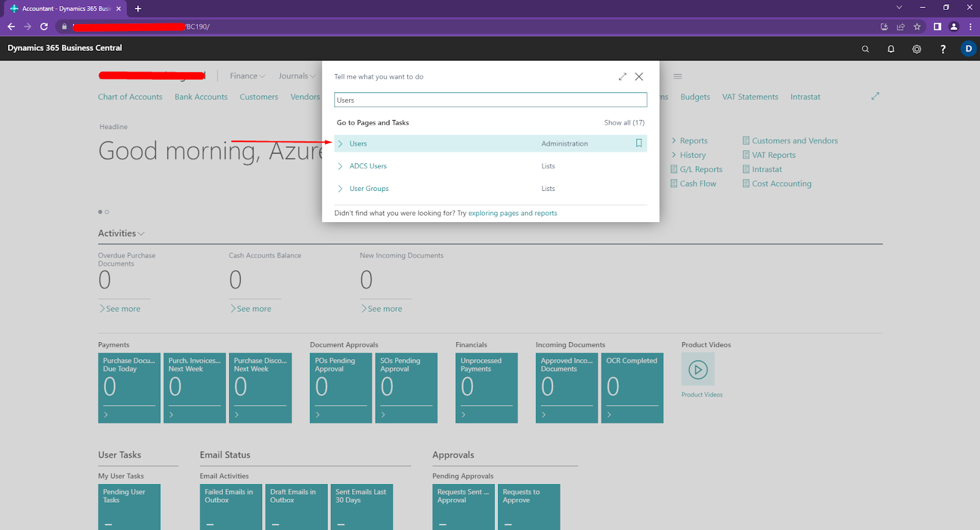Click the Dynamics 365 Business Central title
Viewport: 980px width, 530px height.
65,48
